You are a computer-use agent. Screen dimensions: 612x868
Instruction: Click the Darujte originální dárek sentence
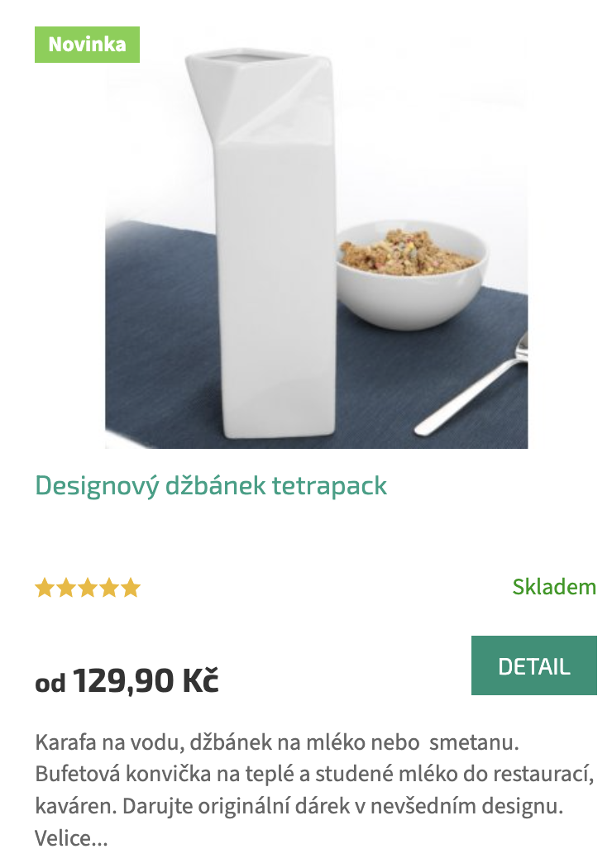pyautogui.click(x=342, y=806)
